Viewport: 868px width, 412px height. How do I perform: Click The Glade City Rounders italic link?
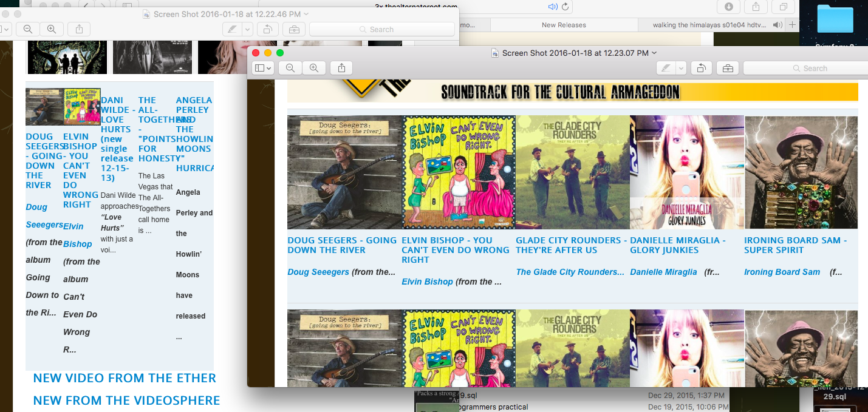570,272
